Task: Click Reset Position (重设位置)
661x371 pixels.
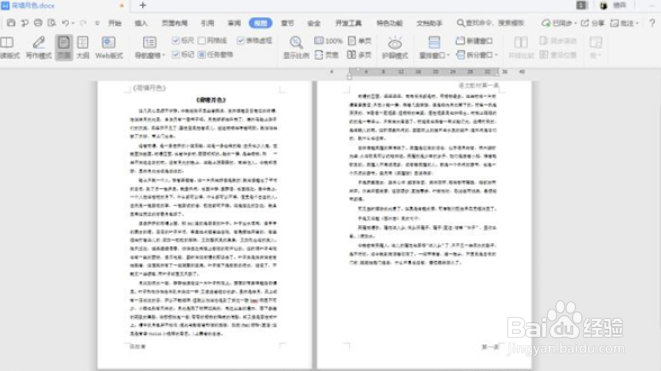Action: 558,55
